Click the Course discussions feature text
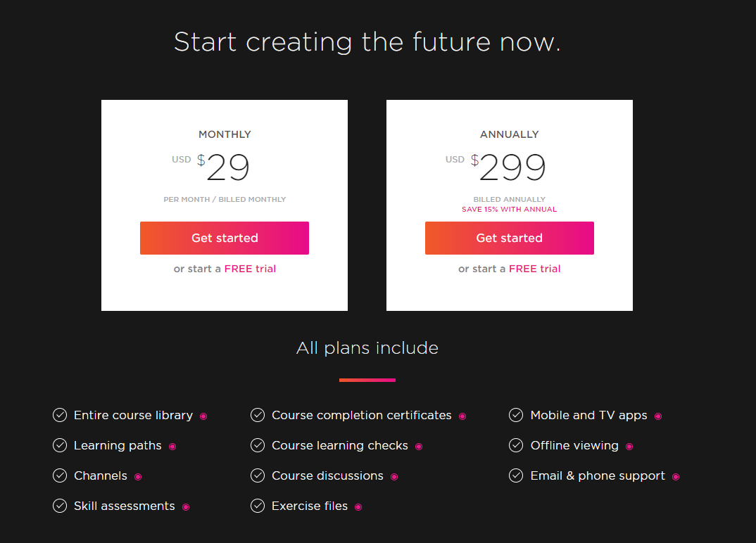756x543 pixels. click(x=327, y=475)
